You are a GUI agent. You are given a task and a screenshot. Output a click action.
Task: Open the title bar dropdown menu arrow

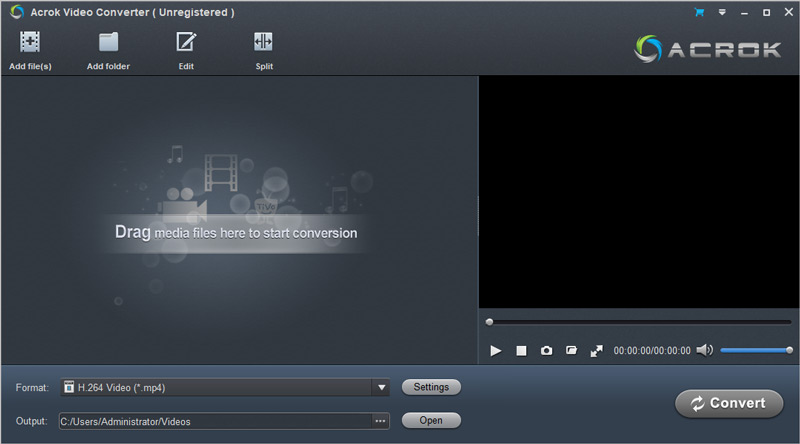(x=721, y=13)
